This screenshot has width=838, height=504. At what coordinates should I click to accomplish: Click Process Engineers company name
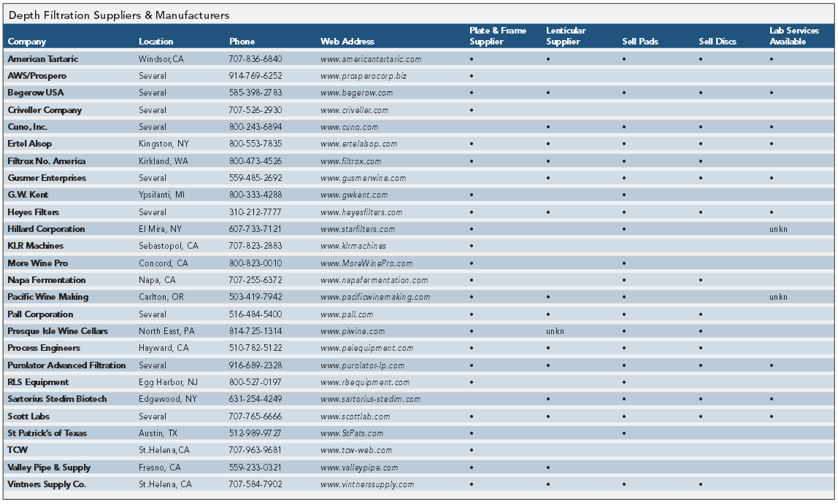click(44, 348)
